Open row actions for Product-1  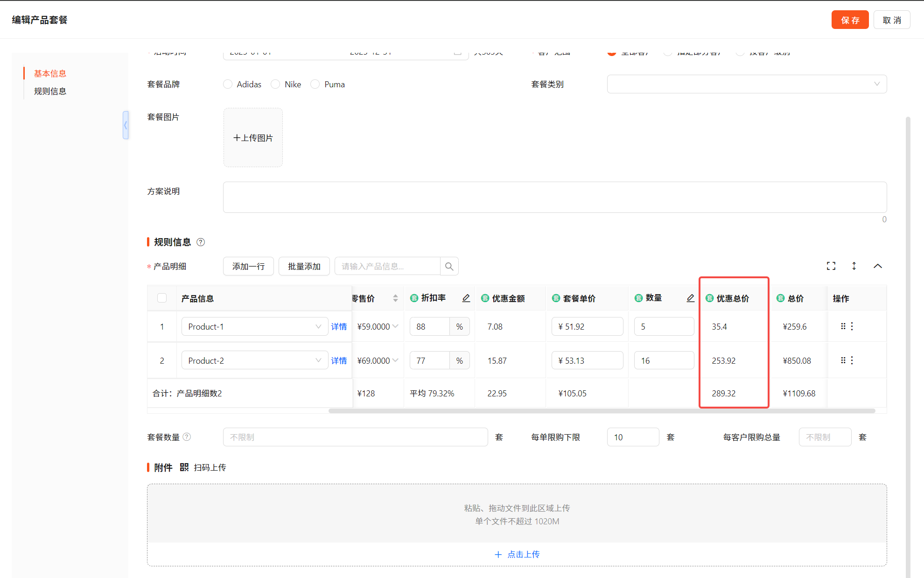point(852,326)
